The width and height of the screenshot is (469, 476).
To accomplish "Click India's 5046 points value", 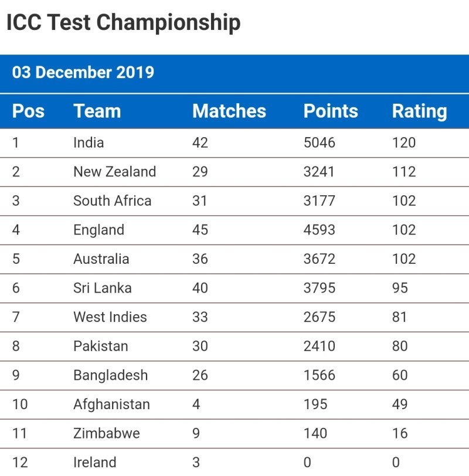I will 320,142.
